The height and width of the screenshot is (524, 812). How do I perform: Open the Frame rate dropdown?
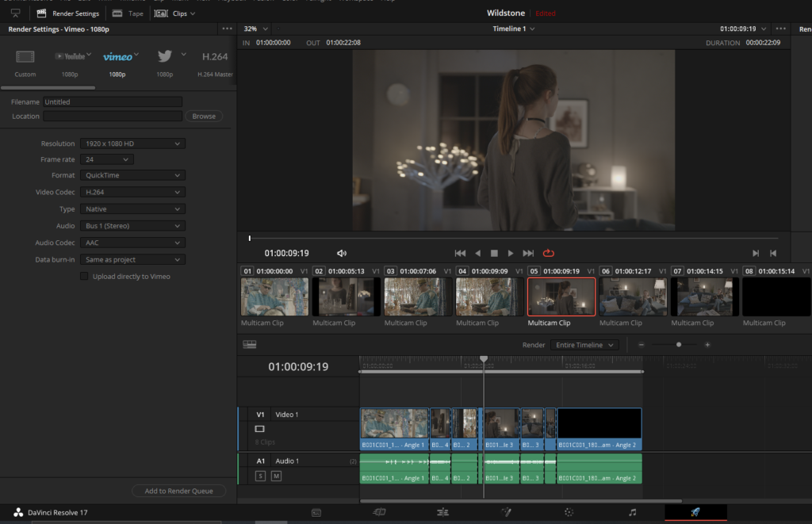(107, 159)
